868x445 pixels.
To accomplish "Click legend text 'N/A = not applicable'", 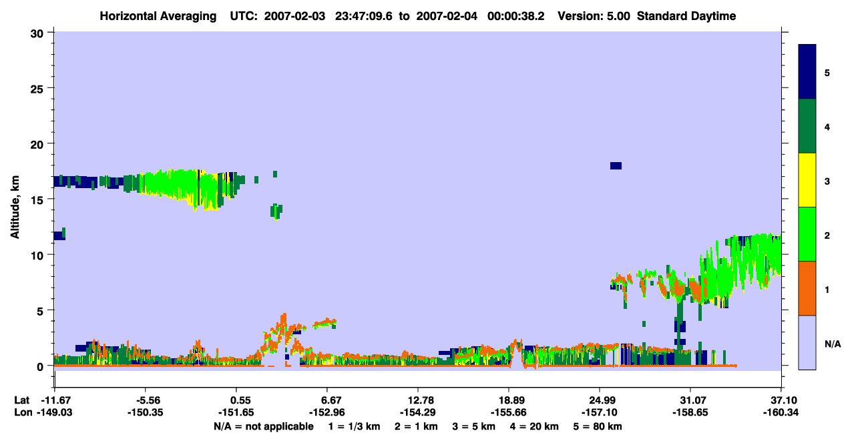I will [x=264, y=426].
